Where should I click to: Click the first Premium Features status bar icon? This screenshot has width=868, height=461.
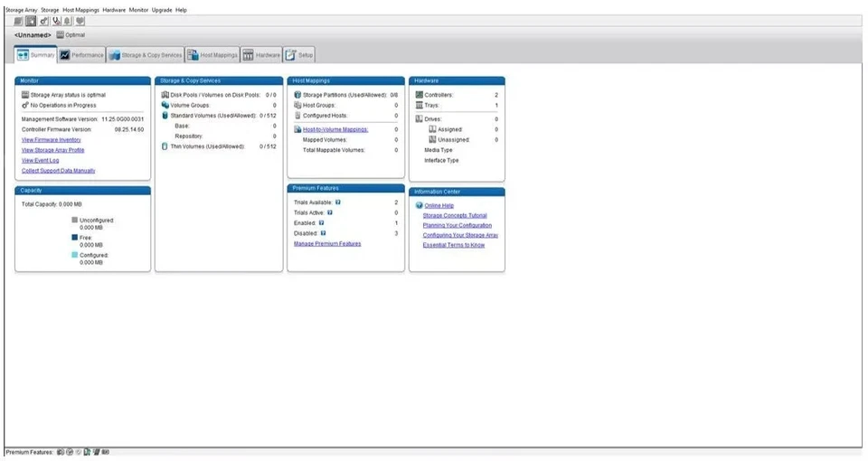click(x=61, y=452)
